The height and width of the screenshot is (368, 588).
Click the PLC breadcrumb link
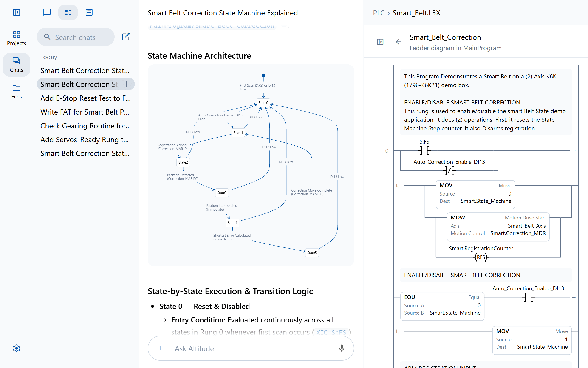tap(379, 13)
